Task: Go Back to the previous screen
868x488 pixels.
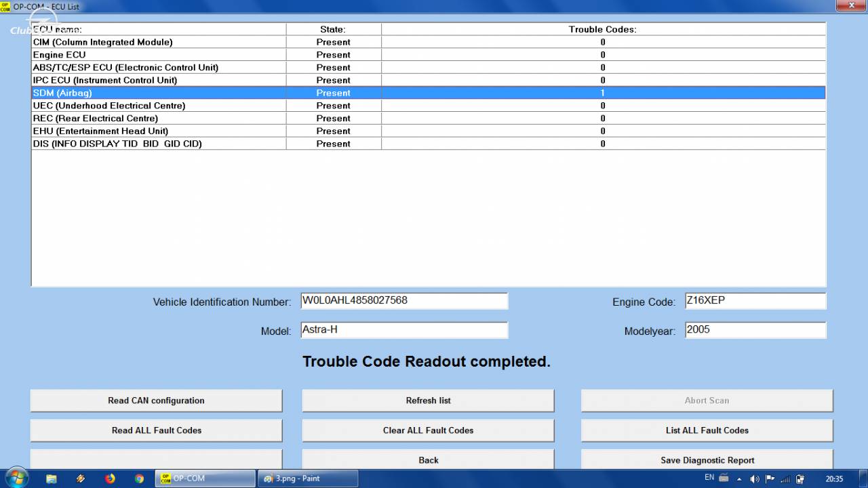Action: [428, 459]
